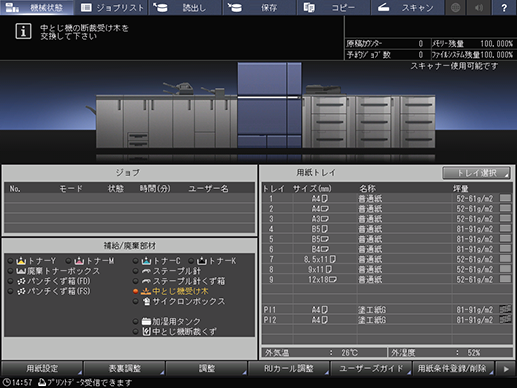
Task: Click the 外湿度 52% reading
Action: (450, 352)
